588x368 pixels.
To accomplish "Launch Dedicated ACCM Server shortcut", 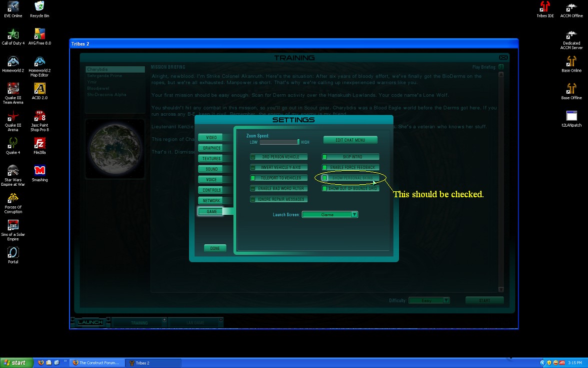I will tap(571, 39).
